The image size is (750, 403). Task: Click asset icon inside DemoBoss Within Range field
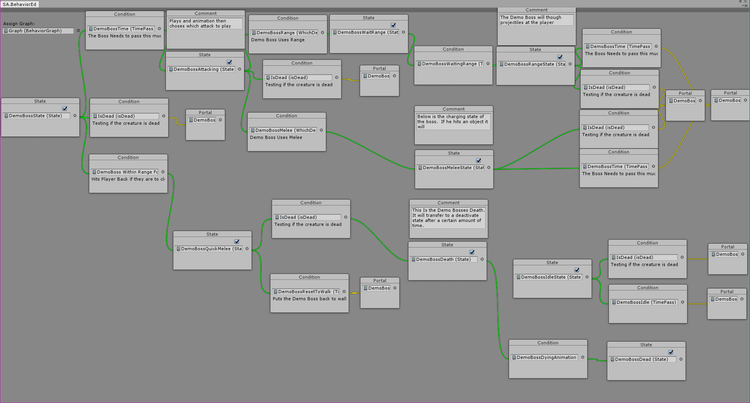[x=94, y=172]
